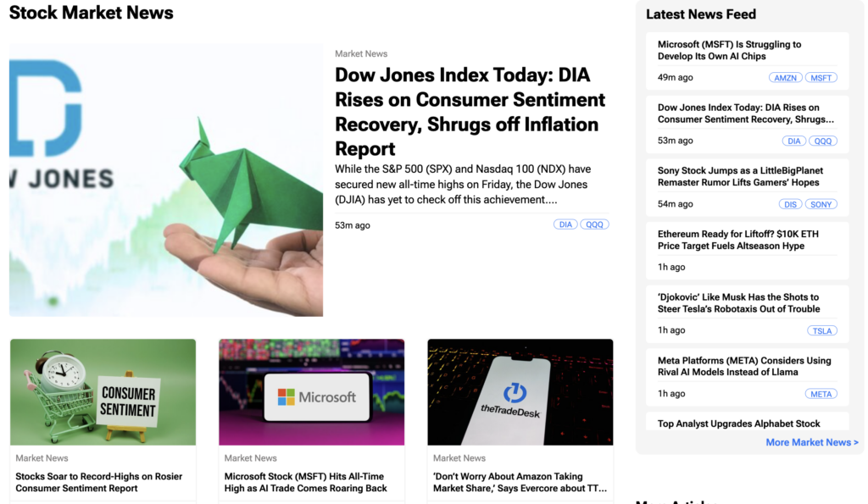Open 'Don't Worry About Amazon Taking Market Share' article
Screen dimensions: 868x504
[x=520, y=483]
